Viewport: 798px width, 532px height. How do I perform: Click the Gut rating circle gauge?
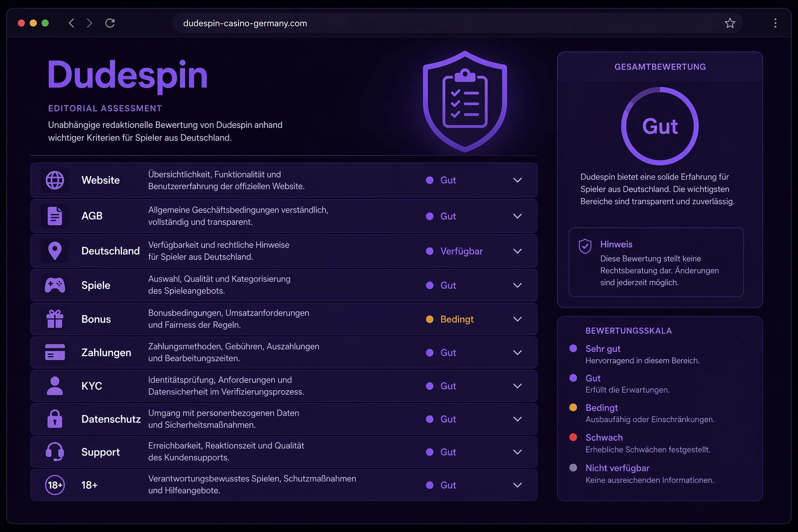pos(660,126)
